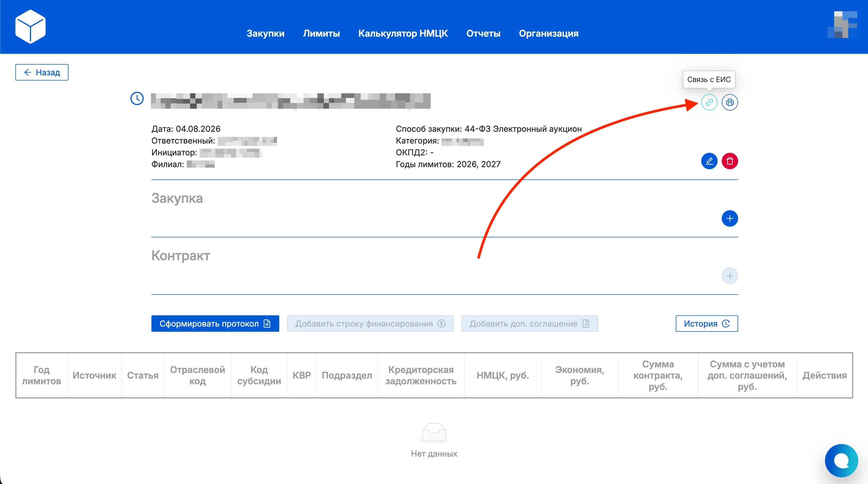Screen dimensions: 868x484
Task: Open the Лимиты menu
Action: [322, 33]
